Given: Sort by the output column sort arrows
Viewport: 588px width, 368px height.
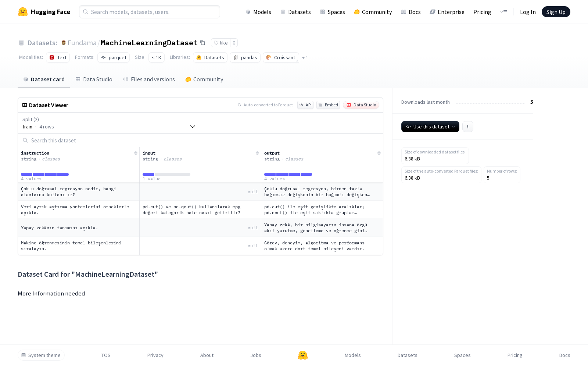Looking at the screenshot, I should click(379, 153).
